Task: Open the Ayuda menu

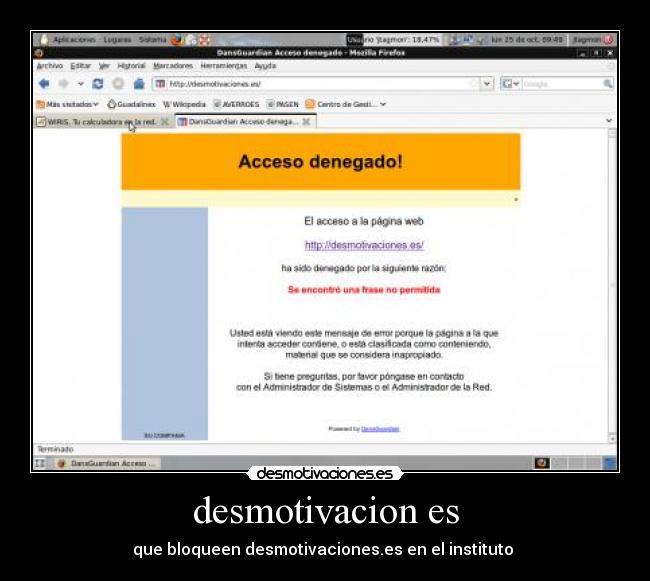Action: point(265,66)
